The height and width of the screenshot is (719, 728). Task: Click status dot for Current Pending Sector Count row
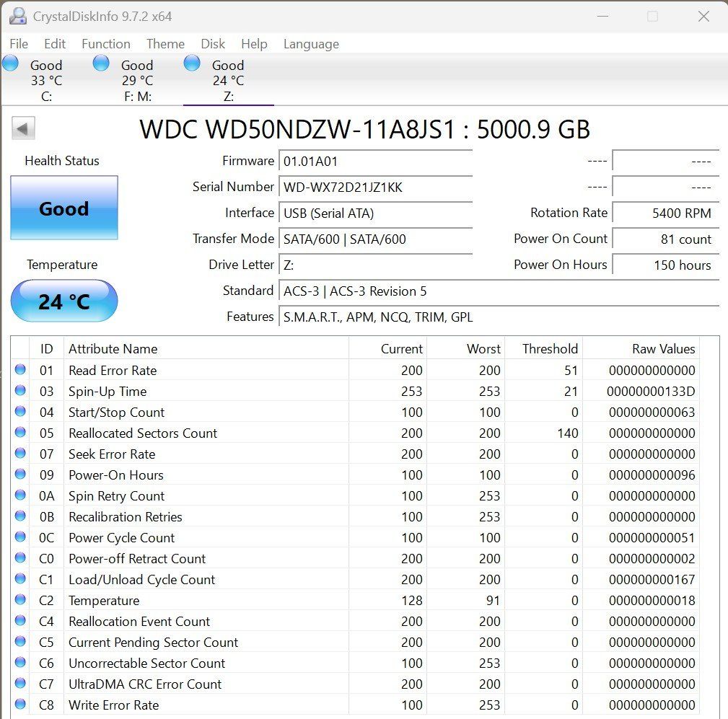[20, 641]
